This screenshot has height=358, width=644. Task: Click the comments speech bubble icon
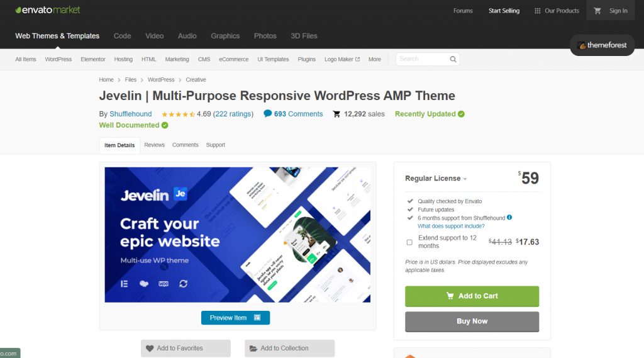pyautogui.click(x=267, y=113)
